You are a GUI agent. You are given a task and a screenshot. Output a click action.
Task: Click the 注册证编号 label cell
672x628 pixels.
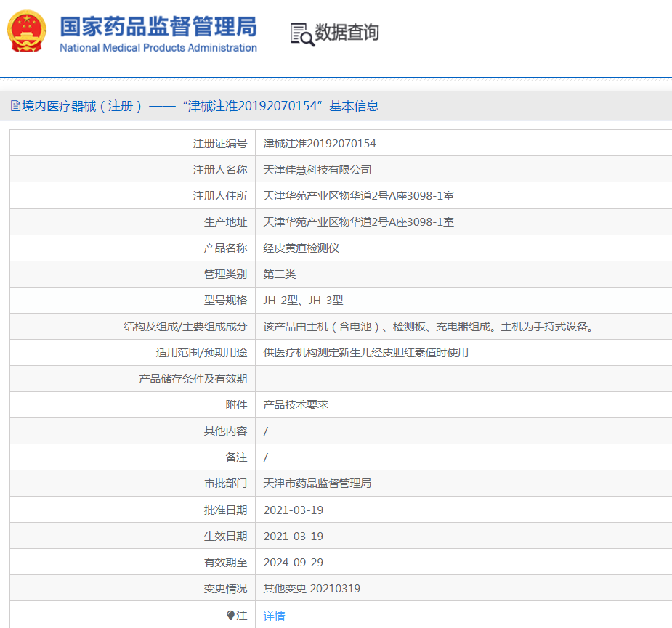point(132,143)
